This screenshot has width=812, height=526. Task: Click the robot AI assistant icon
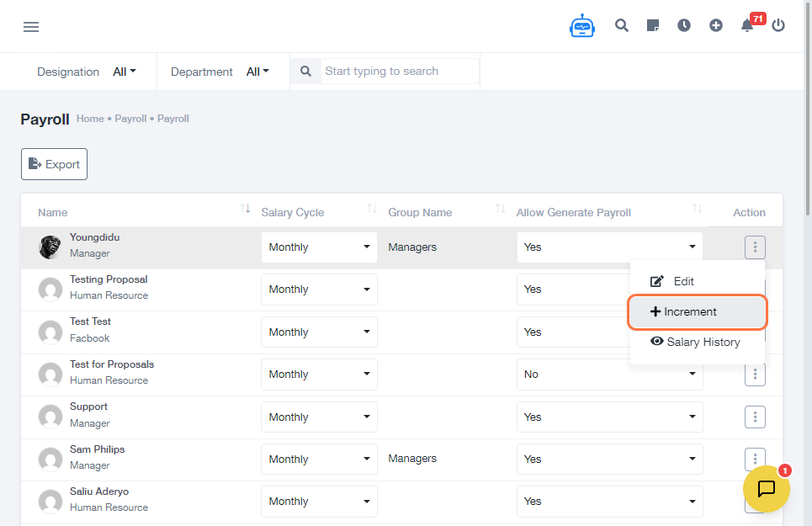pyautogui.click(x=581, y=26)
